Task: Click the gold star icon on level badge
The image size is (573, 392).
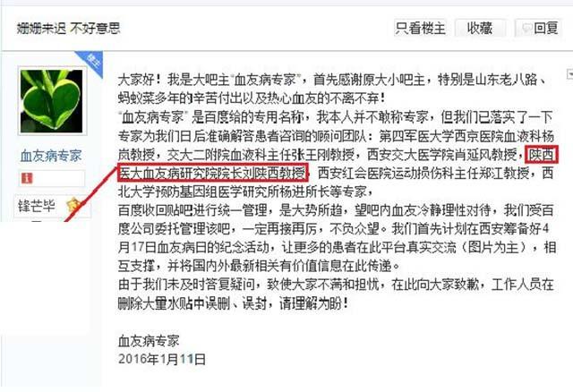Action: tap(73, 206)
